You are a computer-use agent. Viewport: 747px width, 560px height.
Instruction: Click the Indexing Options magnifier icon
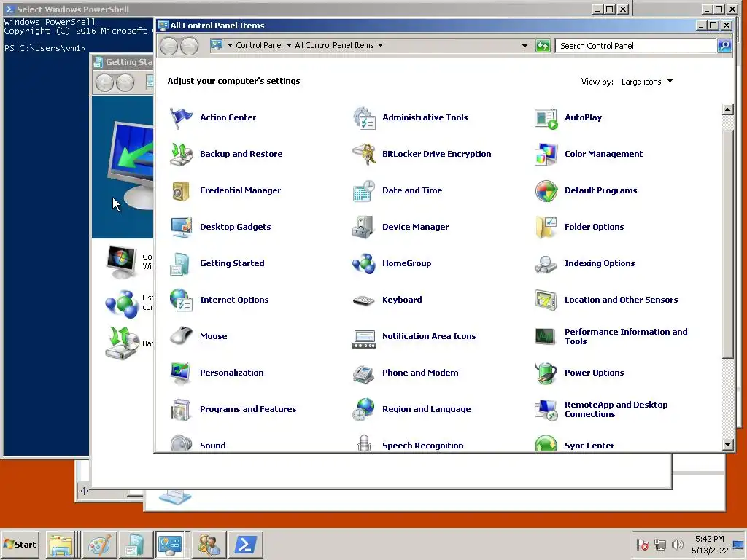click(546, 263)
